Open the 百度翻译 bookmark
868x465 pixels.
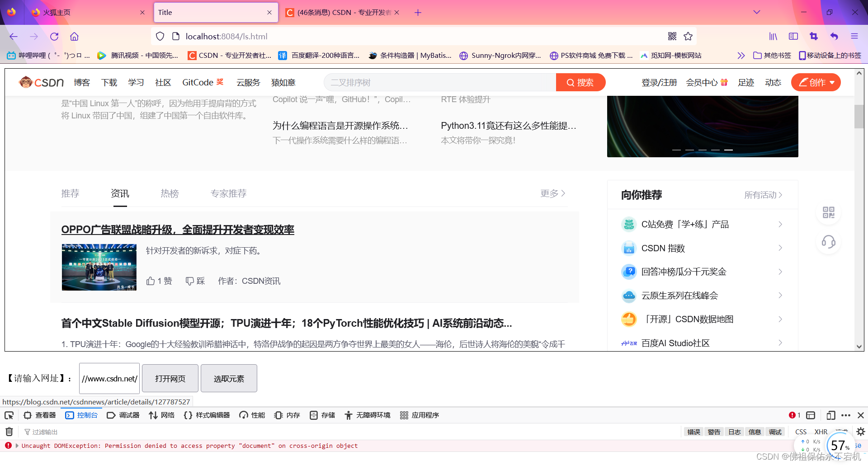point(319,56)
